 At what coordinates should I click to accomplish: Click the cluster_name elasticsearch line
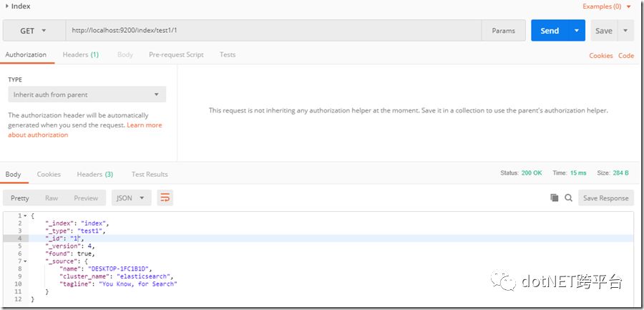117,276
